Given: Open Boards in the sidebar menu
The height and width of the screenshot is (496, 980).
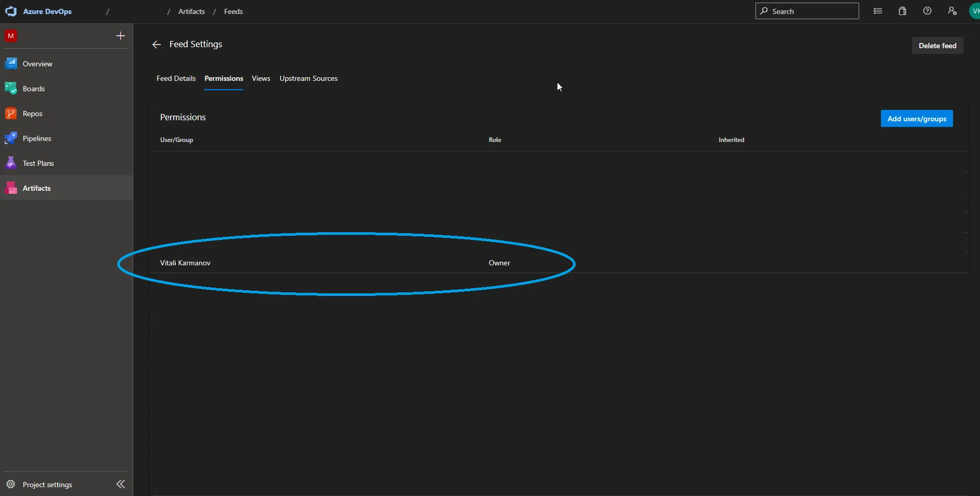Looking at the screenshot, I should pos(66,89).
